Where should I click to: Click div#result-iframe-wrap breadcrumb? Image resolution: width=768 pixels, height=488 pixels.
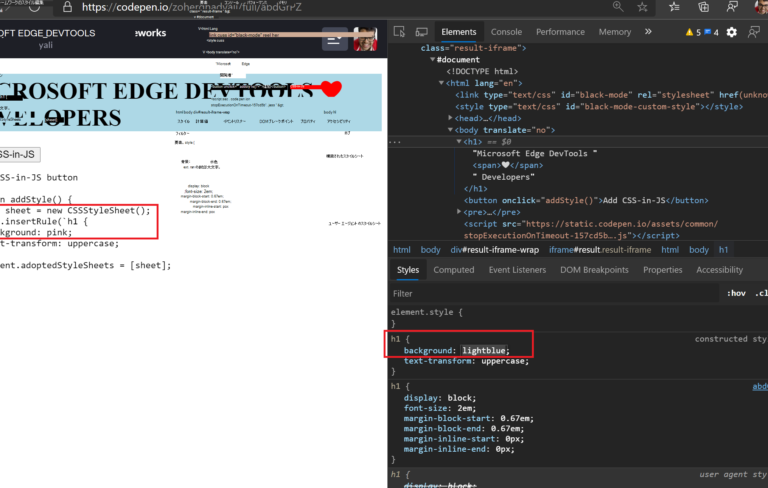494,250
